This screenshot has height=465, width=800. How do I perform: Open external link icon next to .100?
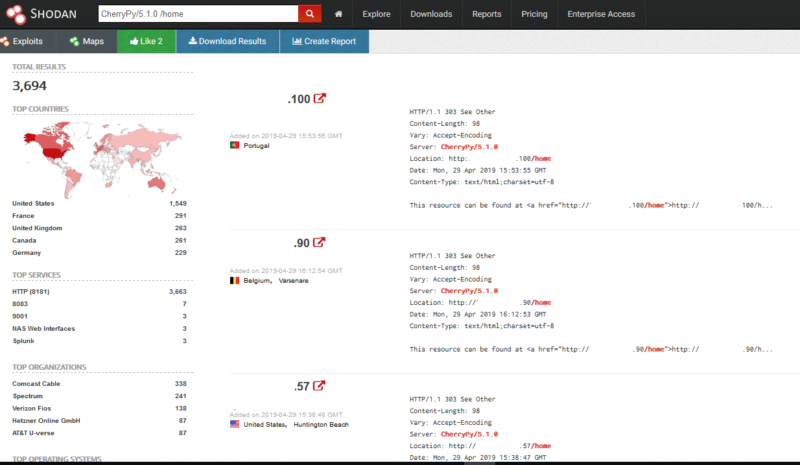[319, 98]
